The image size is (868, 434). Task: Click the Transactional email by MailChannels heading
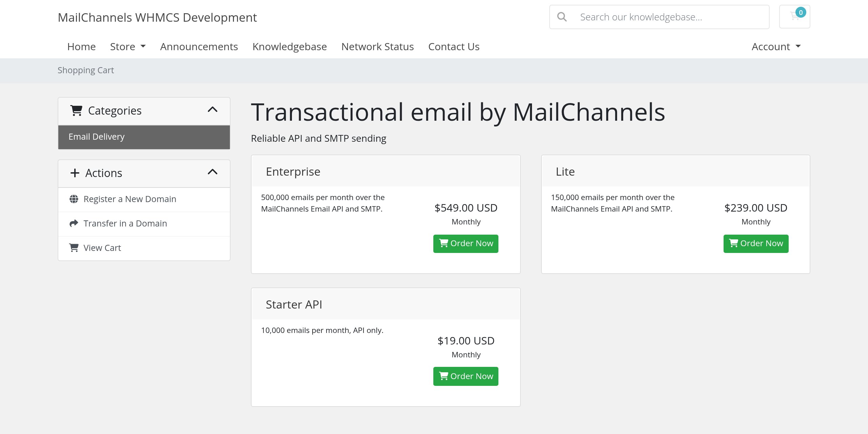click(x=458, y=112)
